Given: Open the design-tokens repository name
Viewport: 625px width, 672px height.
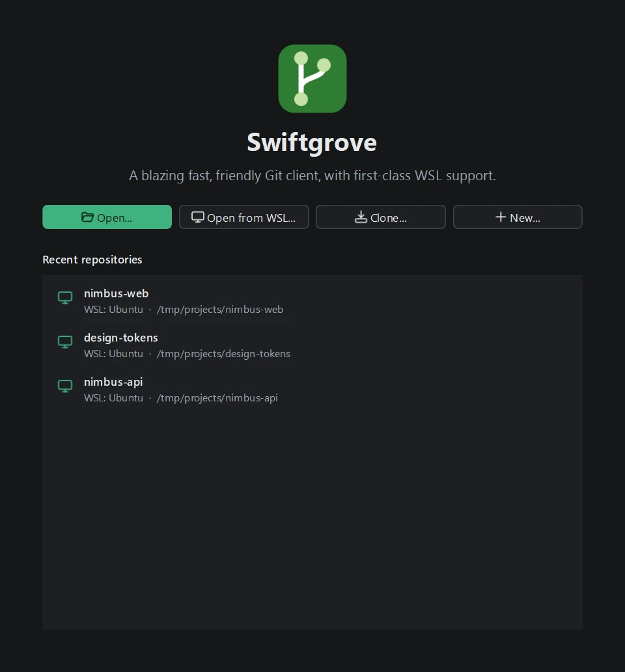Looking at the screenshot, I should (x=121, y=338).
